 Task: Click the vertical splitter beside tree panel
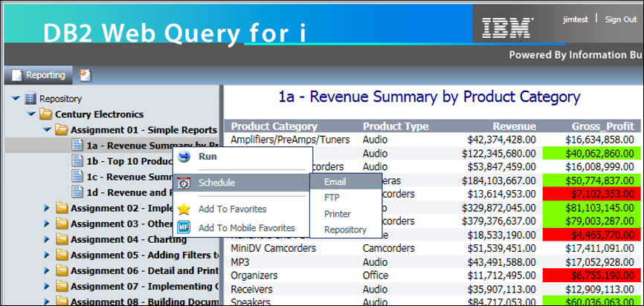tap(222, 195)
